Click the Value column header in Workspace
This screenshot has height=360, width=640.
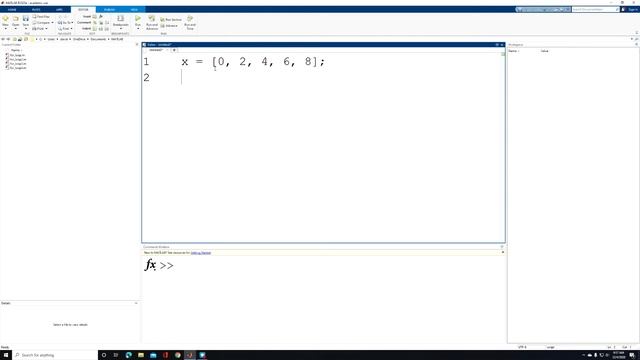click(544, 51)
